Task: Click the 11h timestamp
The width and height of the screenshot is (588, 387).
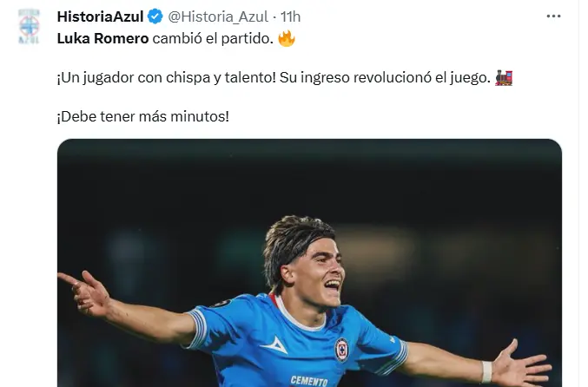Action: 291,16
